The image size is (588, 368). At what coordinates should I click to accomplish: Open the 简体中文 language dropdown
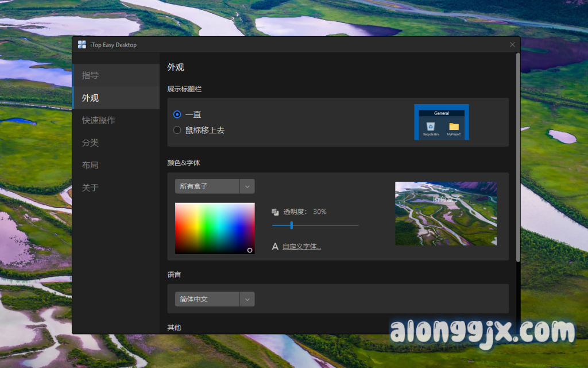[247, 299]
